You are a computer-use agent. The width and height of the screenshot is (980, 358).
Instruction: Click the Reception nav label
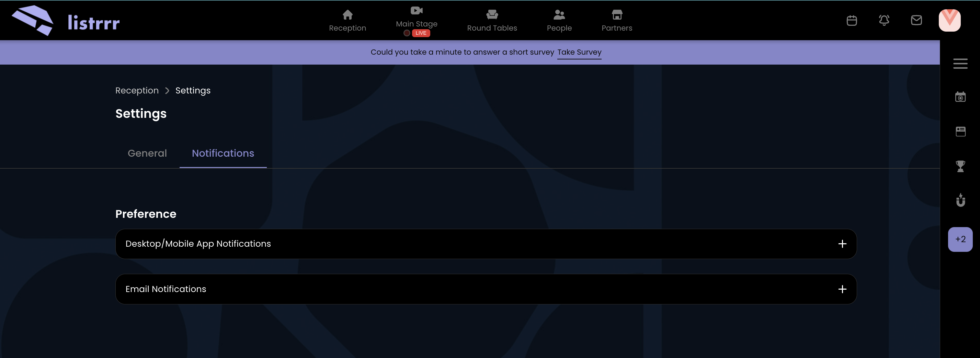click(347, 28)
